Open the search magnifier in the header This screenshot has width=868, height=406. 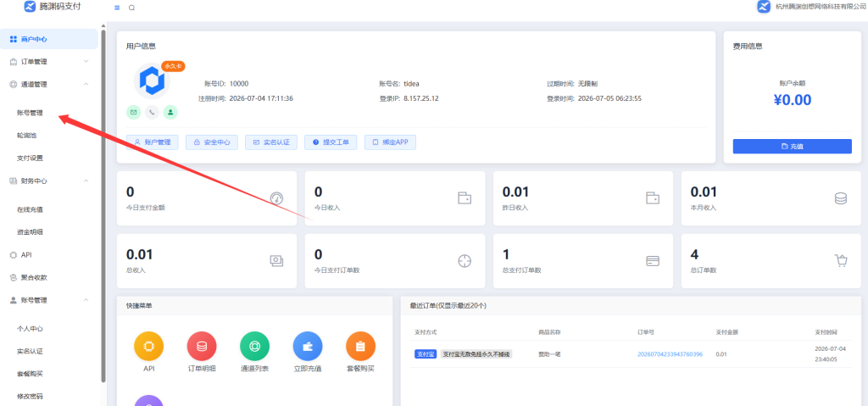click(131, 8)
